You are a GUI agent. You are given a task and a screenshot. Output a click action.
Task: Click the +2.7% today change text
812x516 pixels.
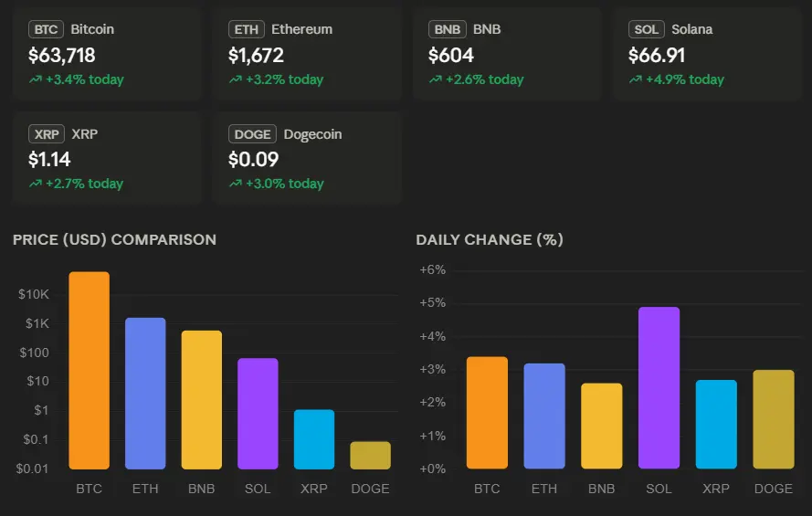[84, 184]
